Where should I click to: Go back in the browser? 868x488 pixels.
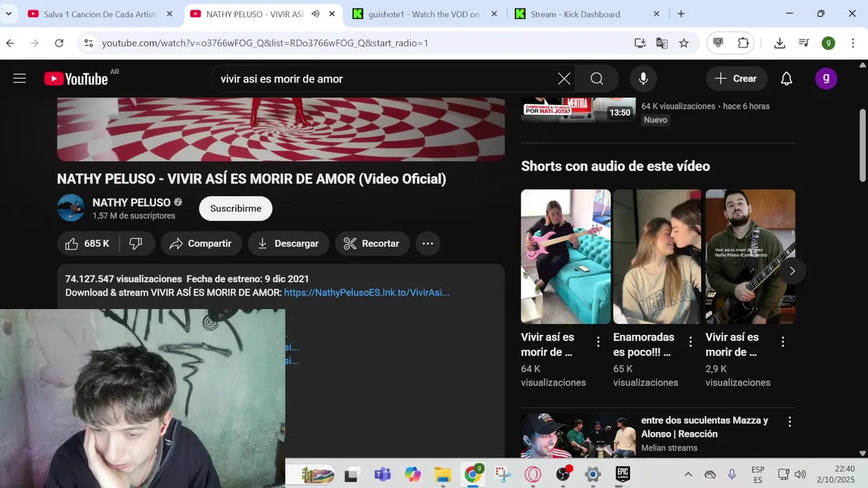10,43
